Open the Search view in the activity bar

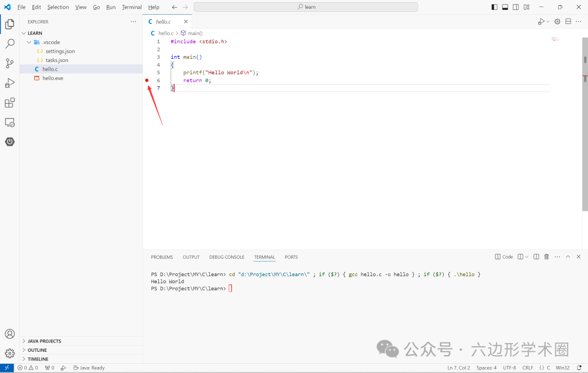(9, 43)
